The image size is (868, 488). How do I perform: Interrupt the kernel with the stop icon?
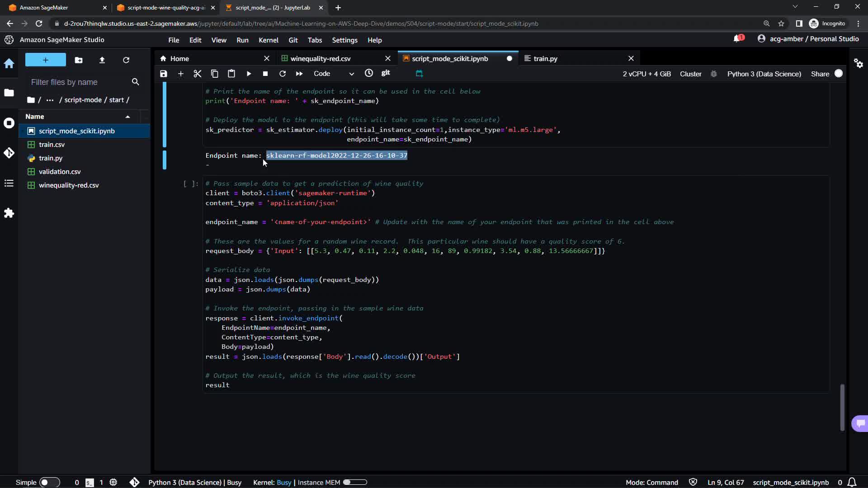coord(265,74)
